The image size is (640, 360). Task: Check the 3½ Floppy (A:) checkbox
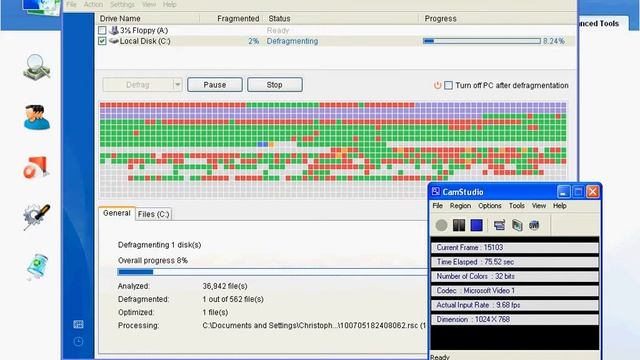(102, 30)
